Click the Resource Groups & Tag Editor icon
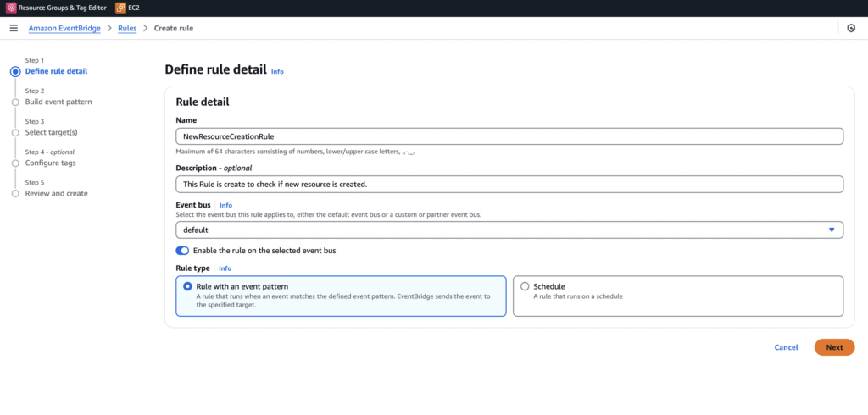The image size is (868, 415). click(11, 8)
